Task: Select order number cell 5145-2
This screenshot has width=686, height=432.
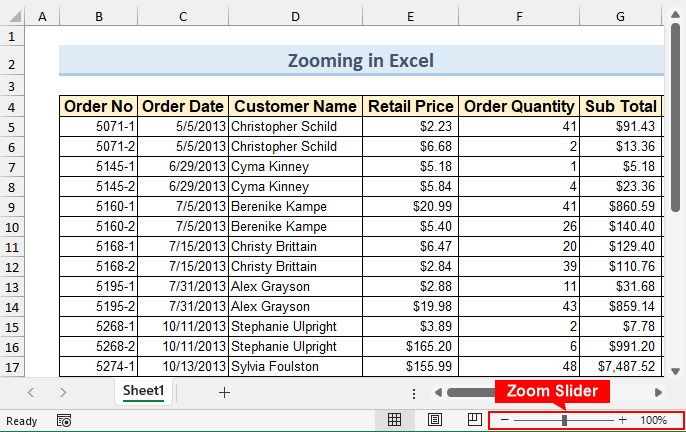Action: 98,186
